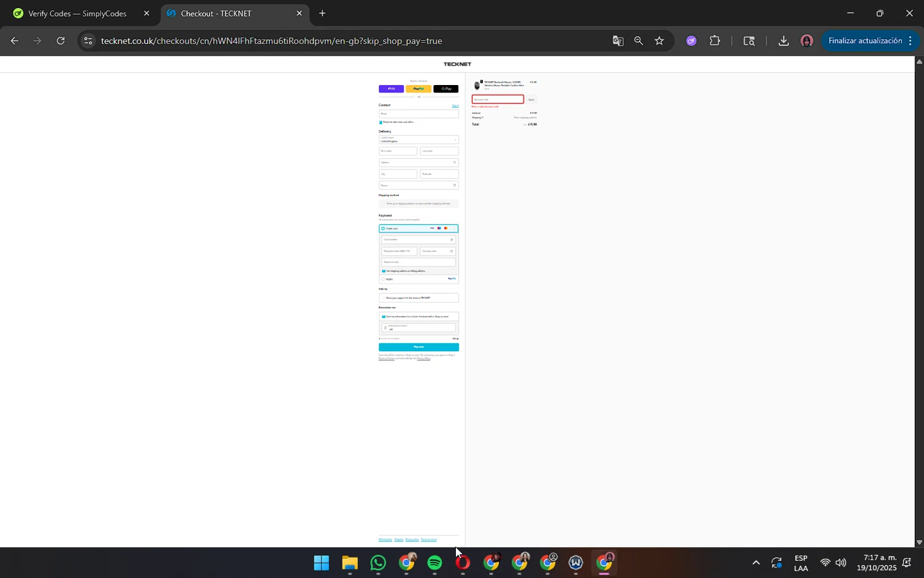Go back to the previous page

point(14,41)
